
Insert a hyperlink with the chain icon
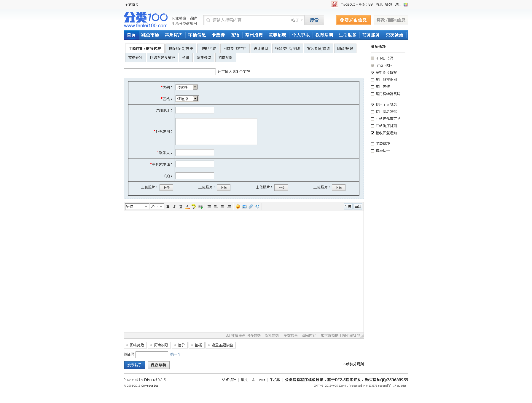click(x=200, y=207)
